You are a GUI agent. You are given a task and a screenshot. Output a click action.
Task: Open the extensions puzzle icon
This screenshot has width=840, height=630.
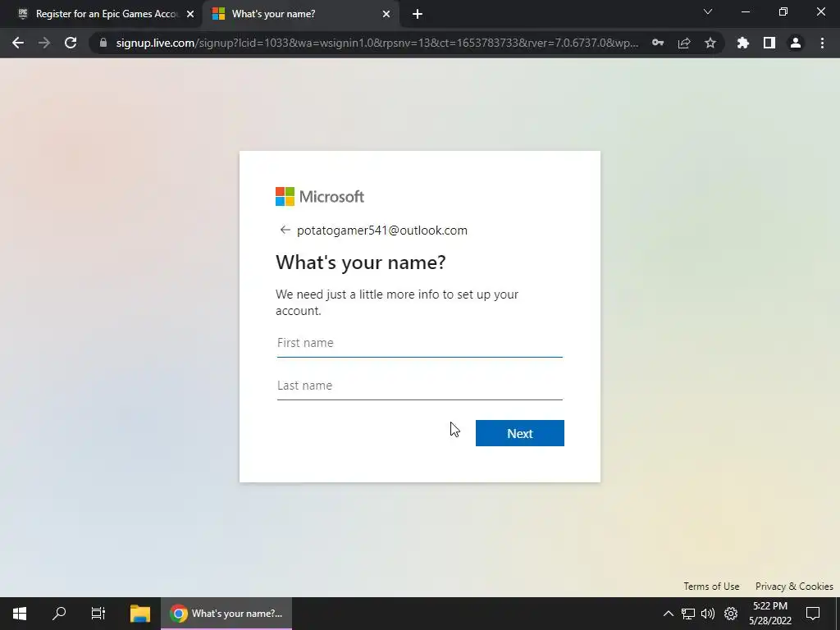coord(742,43)
